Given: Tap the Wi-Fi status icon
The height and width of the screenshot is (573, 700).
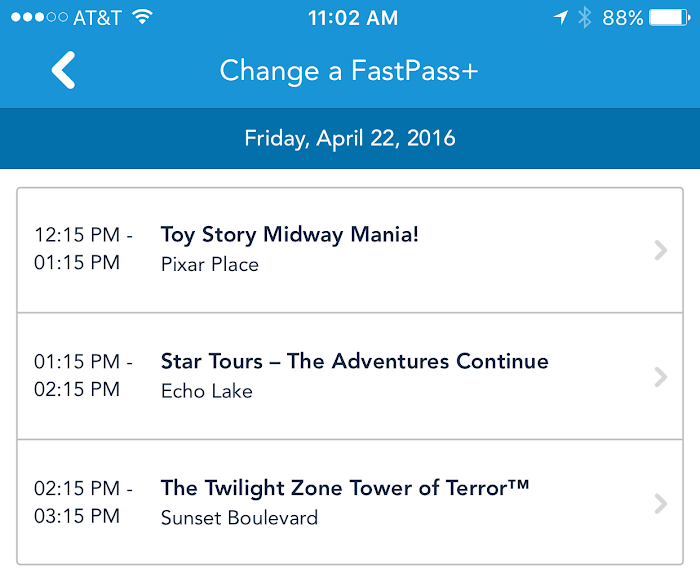Looking at the screenshot, I should click(x=143, y=17).
